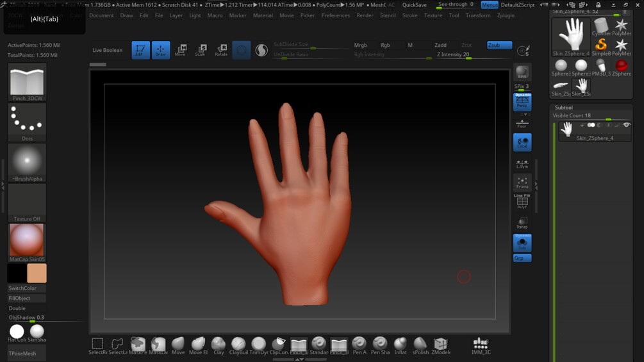644x362 pixels.
Task: Click the bottom tray divider arrows
Action: [299, 359]
